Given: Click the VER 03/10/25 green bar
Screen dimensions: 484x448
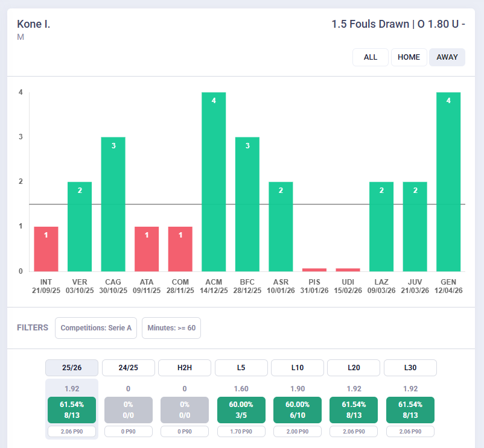Looking at the screenshot, I should (80, 227).
